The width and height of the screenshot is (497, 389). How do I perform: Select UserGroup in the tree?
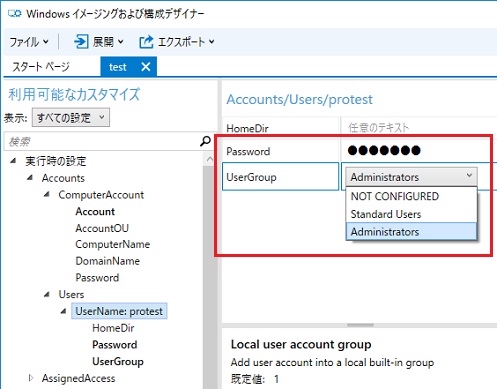tap(118, 361)
